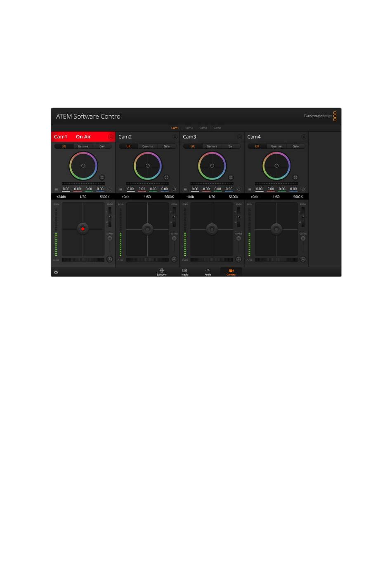Expand the Cam4 header dropdown arrow
This screenshot has height=573, width=392.
304,137
